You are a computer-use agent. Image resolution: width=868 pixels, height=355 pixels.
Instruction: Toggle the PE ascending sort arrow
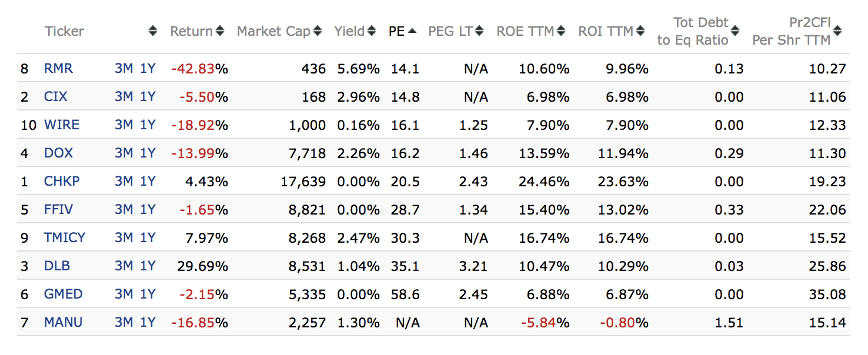tap(412, 31)
